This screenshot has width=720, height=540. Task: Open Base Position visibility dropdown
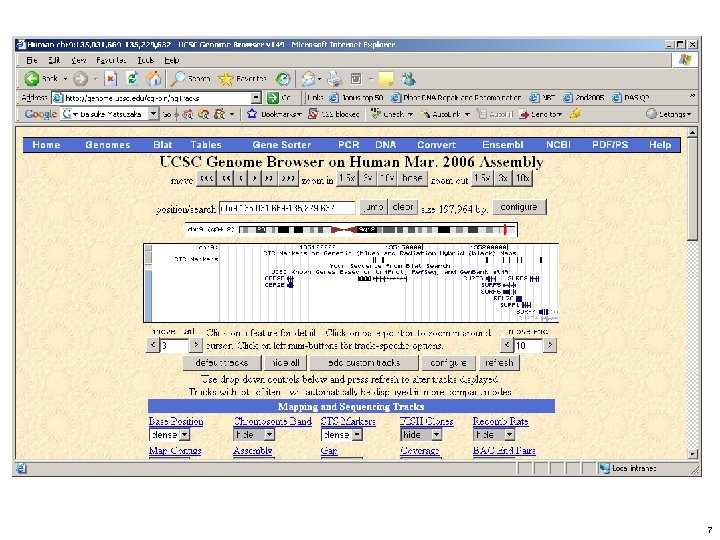click(x=184, y=434)
